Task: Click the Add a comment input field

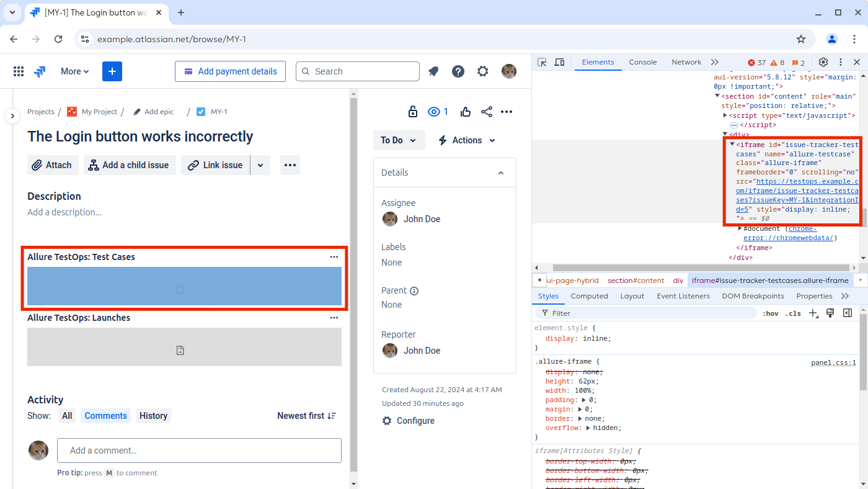Action: click(199, 451)
